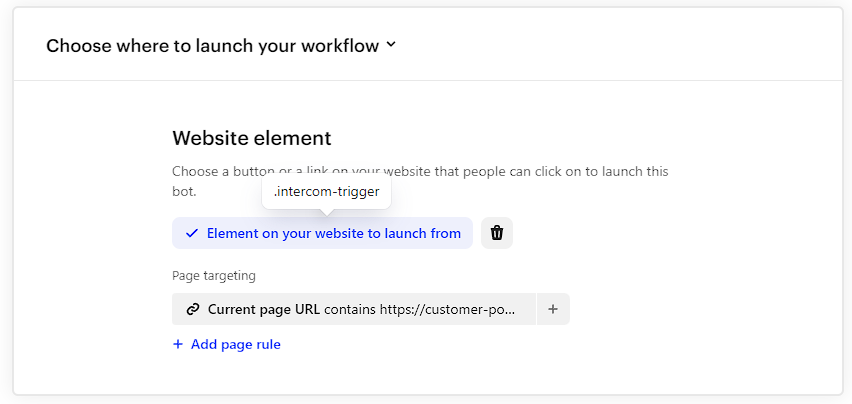
Task: Click the .intercom-trigger tooltip
Action: [x=327, y=192]
